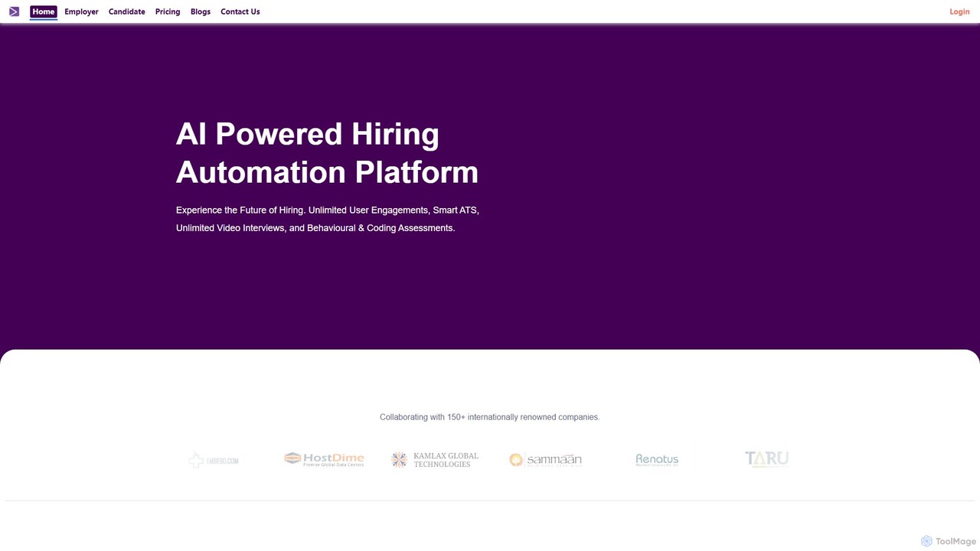Go to the Employer page
Screen dimensions: 980x551
pos(81,11)
